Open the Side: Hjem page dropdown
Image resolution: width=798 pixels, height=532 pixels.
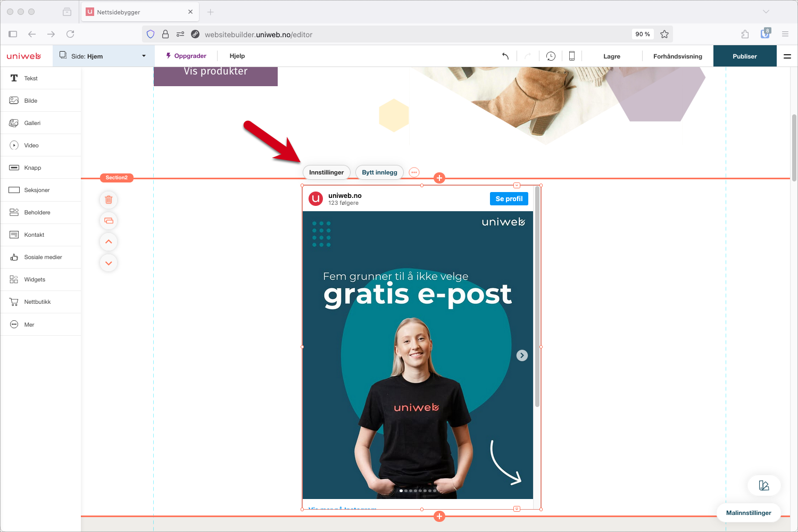(x=104, y=56)
